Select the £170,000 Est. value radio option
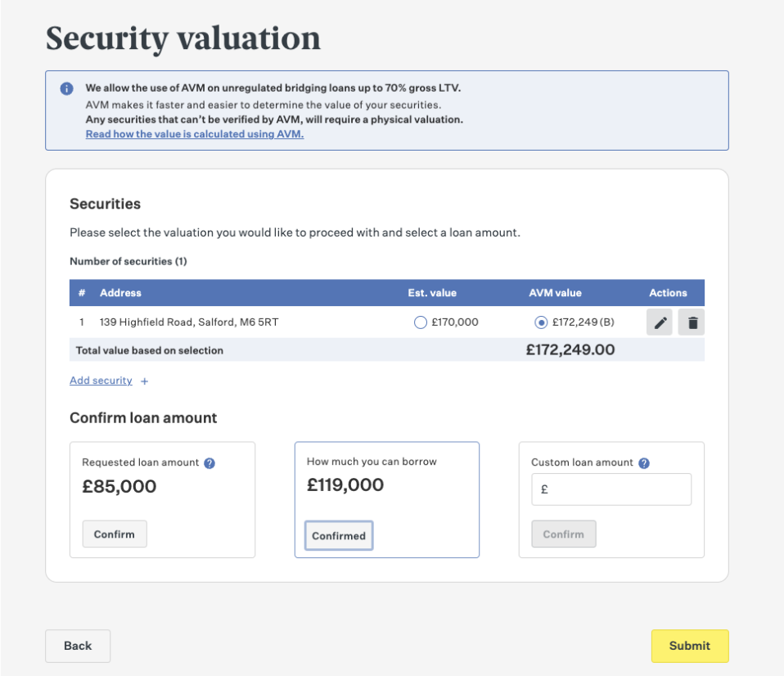The image size is (784, 676). click(x=421, y=322)
